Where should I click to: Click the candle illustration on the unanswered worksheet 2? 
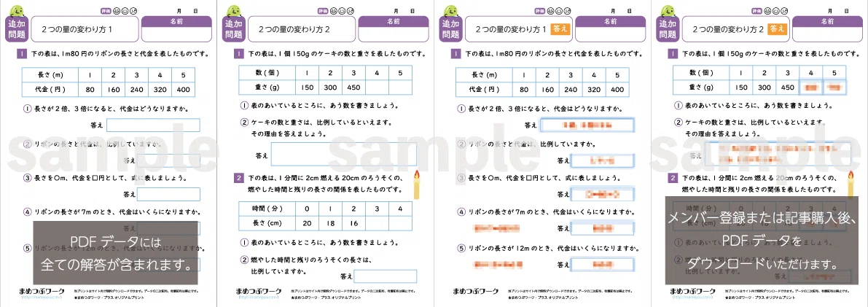(416, 184)
